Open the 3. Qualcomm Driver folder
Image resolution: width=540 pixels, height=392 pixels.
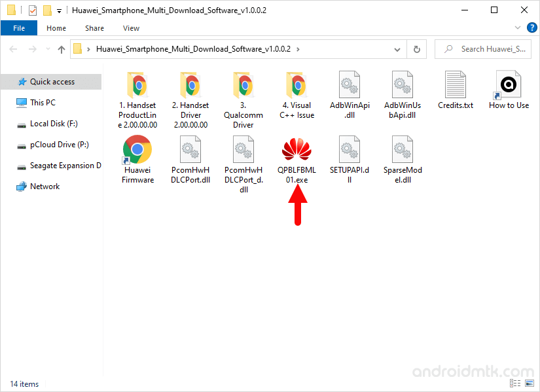tap(243, 100)
